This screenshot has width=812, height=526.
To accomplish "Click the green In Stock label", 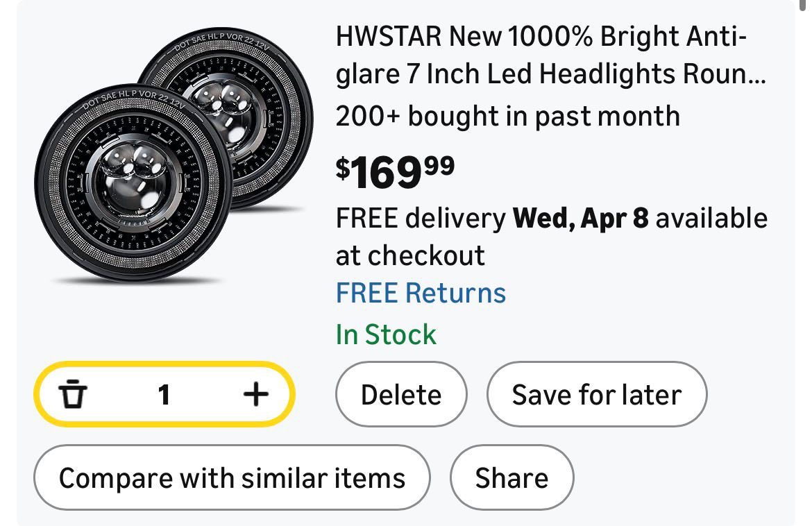I will pyautogui.click(x=386, y=334).
